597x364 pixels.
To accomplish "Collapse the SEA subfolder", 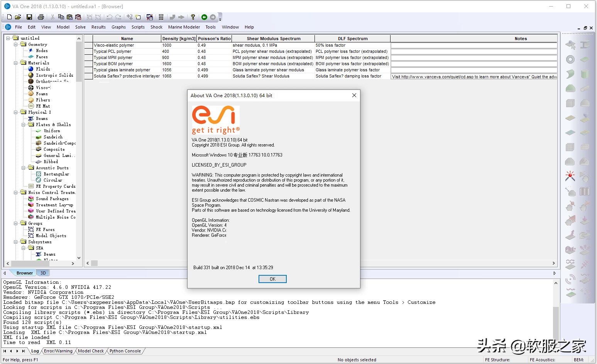I will (23, 248).
